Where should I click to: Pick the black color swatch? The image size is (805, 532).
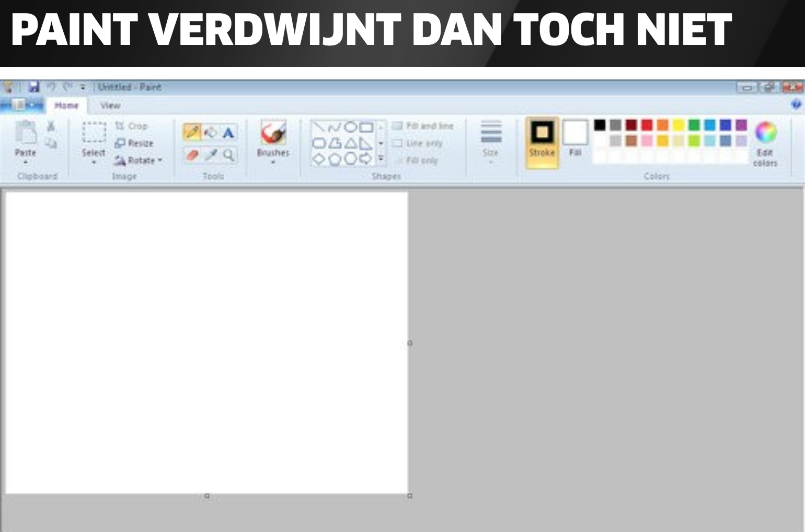[600, 125]
